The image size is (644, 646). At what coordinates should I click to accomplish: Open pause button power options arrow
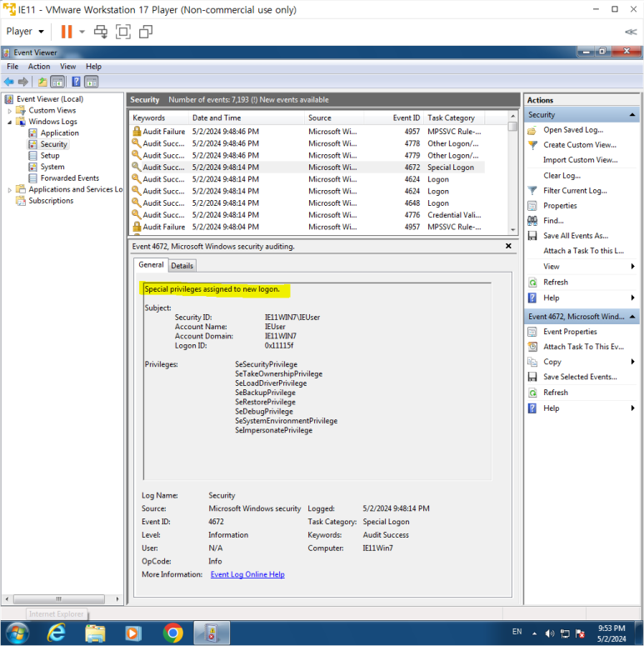[82, 32]
